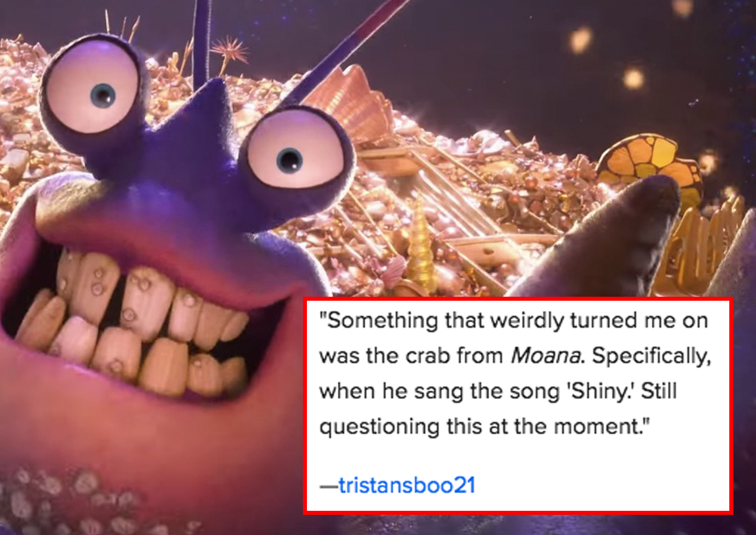
Task: Click the quote text starting "Something that weirdly"
Action: pos(515,373)
